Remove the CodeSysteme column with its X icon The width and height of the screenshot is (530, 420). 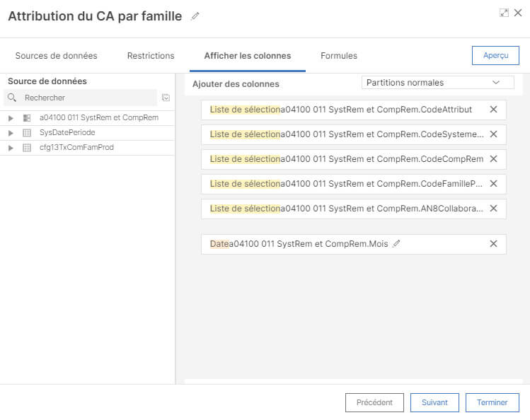(x=493, y=134)
